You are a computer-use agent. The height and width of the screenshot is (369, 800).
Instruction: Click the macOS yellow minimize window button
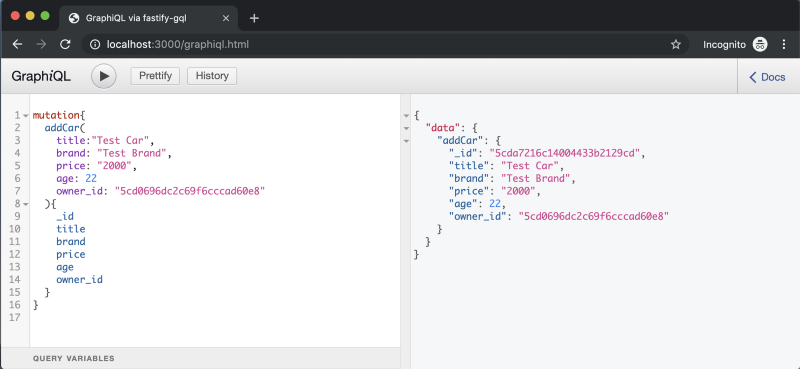pos(30,15)
